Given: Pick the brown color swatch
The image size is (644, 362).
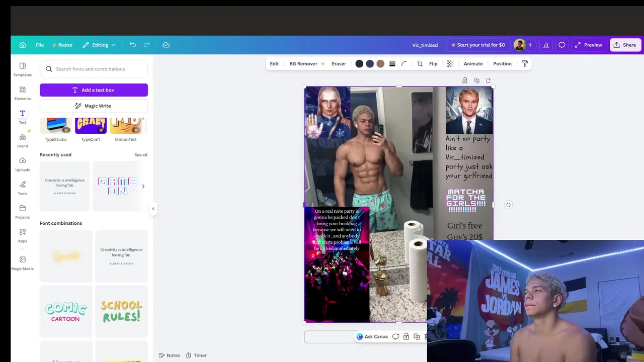Looking at the screenshot, I should pyautogui.click(x=380, y=64).
